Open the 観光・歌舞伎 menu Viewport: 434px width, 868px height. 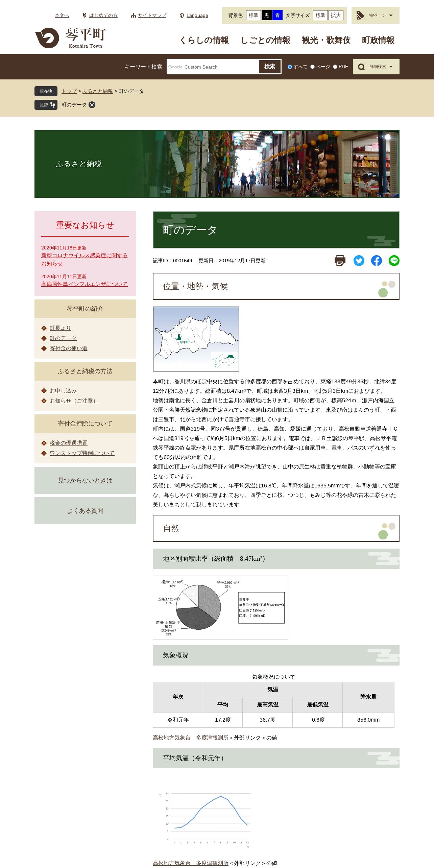click(x=326, y=40)
